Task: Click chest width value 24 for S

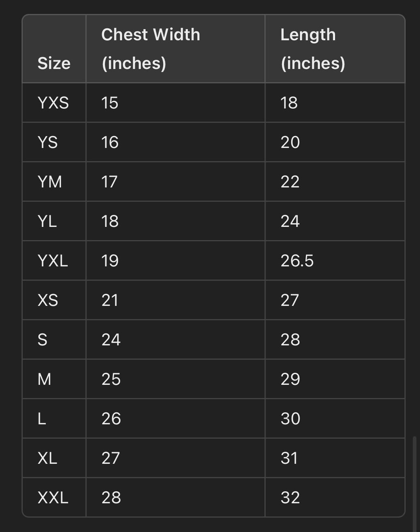Action: [111, 340]
